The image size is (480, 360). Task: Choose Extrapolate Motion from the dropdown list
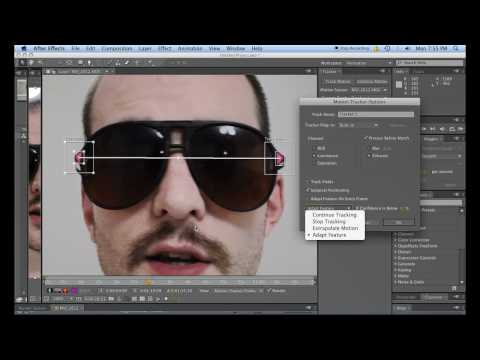[x=335, y=228]
